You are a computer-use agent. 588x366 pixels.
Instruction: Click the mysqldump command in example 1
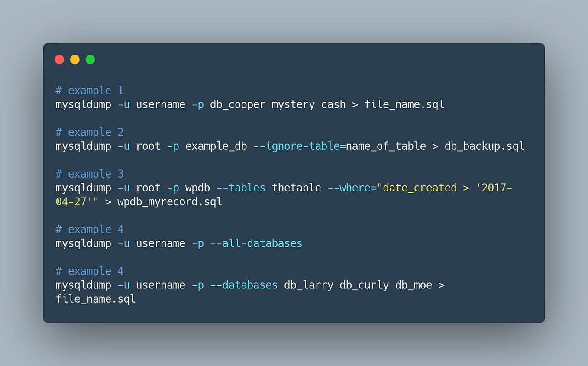coord(83,104)
